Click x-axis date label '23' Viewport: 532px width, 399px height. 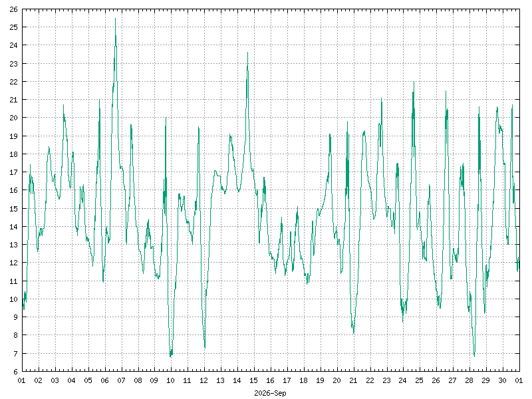(x=386, y=380)
